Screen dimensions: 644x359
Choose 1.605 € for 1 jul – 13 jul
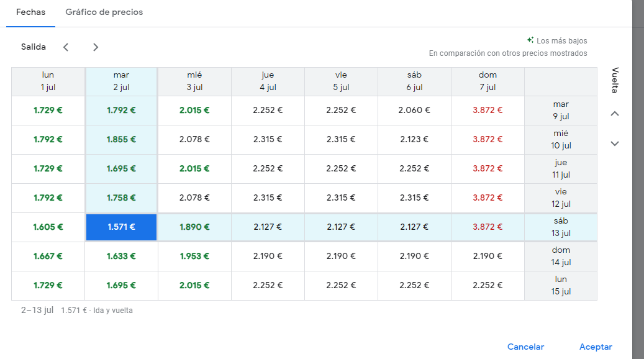pyautogui.click(x=48, y=227)
